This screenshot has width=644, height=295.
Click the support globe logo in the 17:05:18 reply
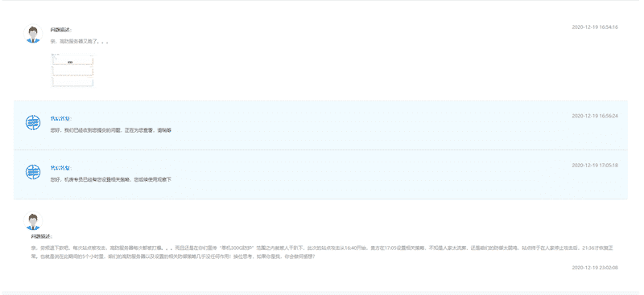pyautogui.click(x=33, y=172)
